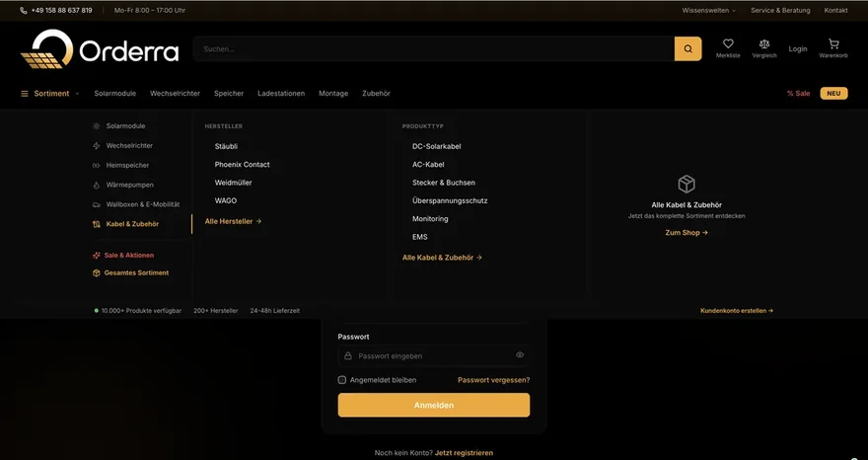This screenshot has height=460, width=868.
Task: Click 24-48h Lieferzeit text
Action: pyautogui.click(x=274, y=311)
